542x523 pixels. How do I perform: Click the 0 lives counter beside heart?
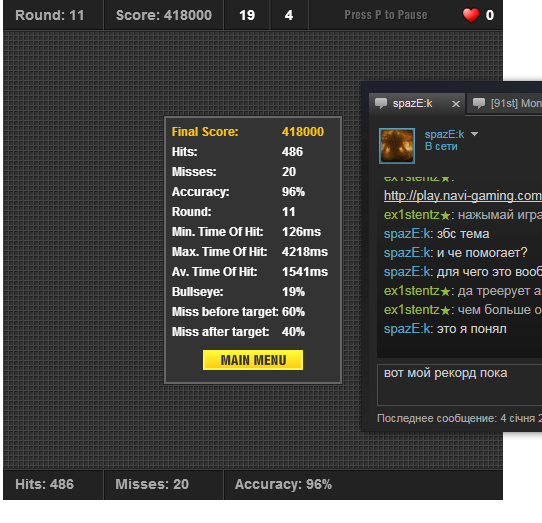click(x=490, y=15)
